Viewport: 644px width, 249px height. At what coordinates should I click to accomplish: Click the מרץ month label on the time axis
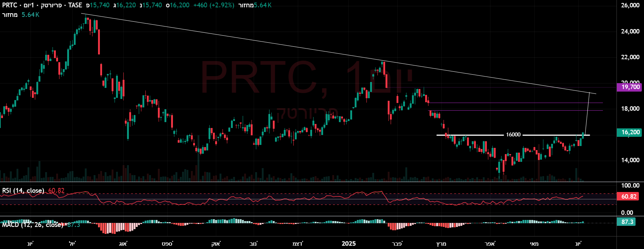(441, 243)
